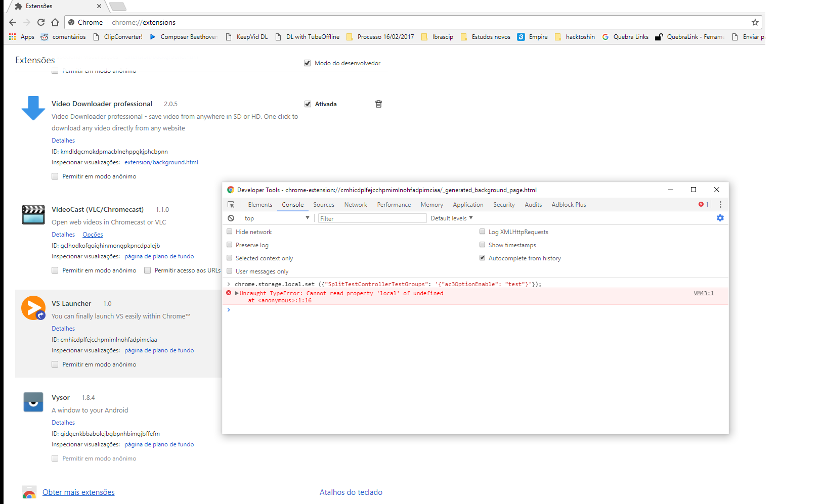Check Show timestamps option
824x504 pixels.
click(x=483, y=245)
